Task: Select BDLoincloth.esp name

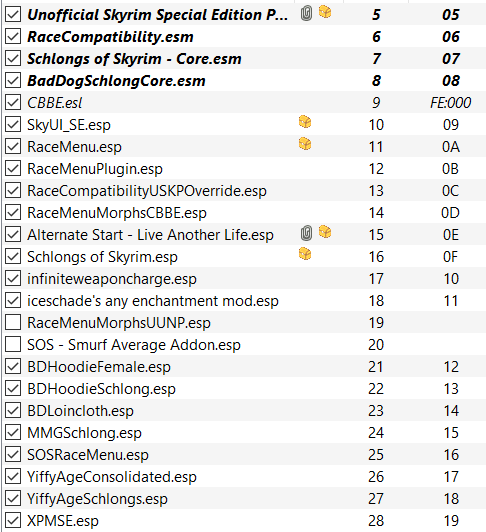Action: point(80,411)
